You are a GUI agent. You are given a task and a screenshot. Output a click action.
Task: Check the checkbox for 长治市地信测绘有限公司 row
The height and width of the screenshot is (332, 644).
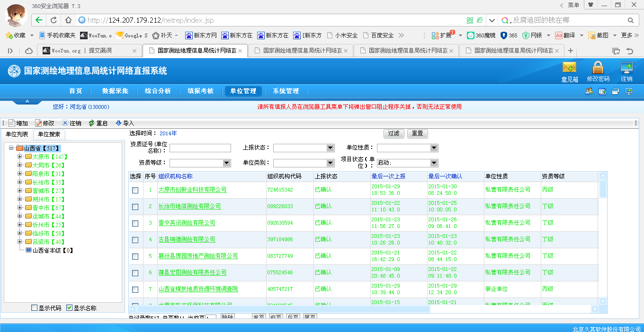click(135, 207)
